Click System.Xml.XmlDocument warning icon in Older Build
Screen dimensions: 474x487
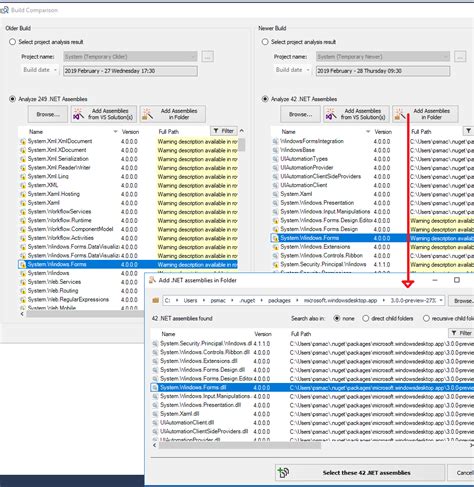pyautogui.click(x=23, y=141)
